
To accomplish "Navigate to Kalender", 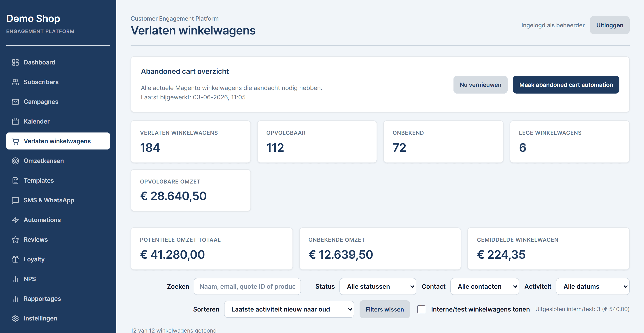I will pos(58,121).
